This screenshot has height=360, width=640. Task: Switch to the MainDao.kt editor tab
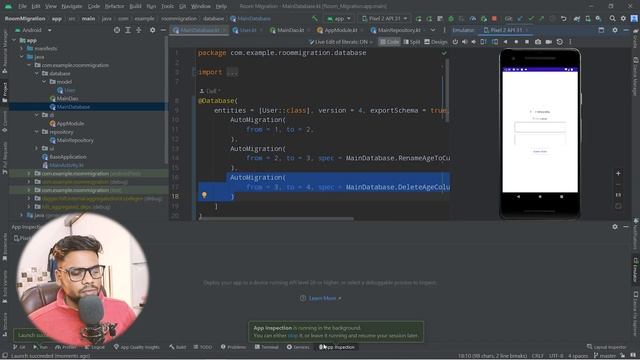pyautogui.click(x=287, y=30)
